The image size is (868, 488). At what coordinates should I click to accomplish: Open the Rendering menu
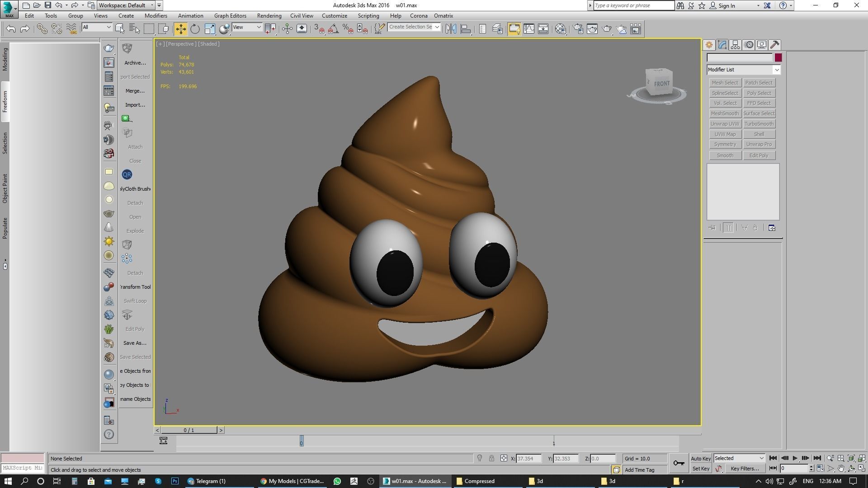point(269,16)
